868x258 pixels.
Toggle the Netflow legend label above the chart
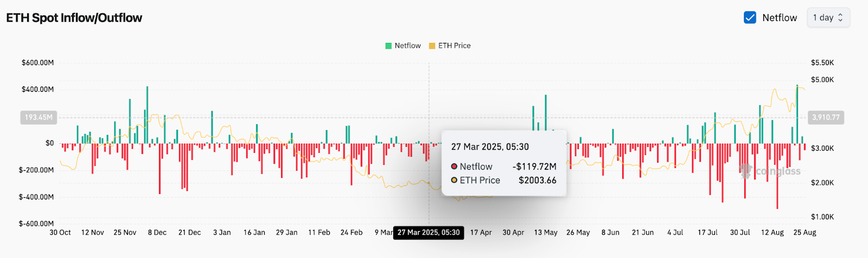click(x=407, y=46)
